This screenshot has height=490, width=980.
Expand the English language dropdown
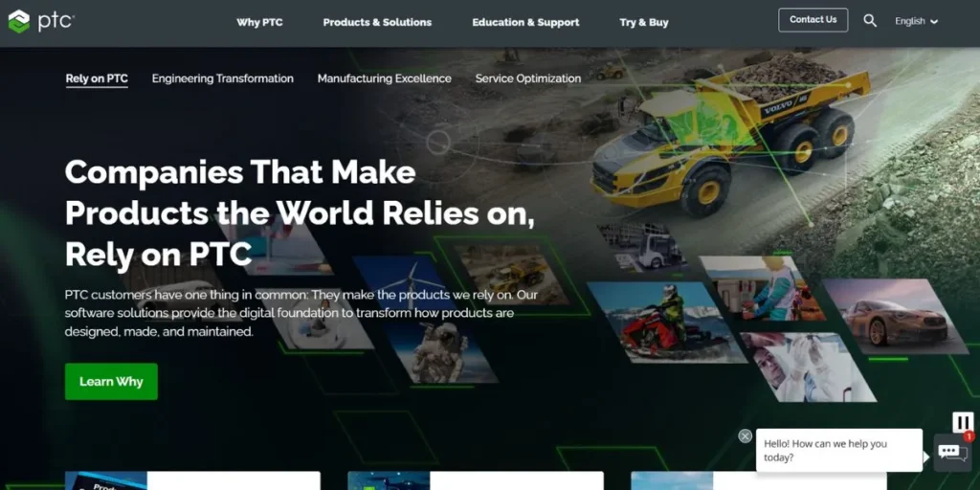tap(916, 21)
